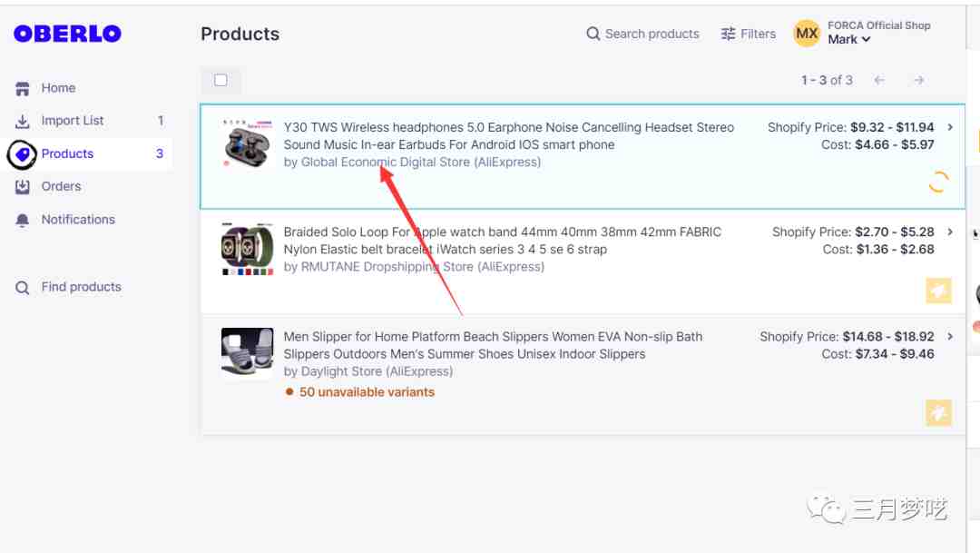Image resolution: width=980 pixels, height=553 pixels.
Task: Click Shopify Price $2.70 - $5.28
Action: point(853,232)
